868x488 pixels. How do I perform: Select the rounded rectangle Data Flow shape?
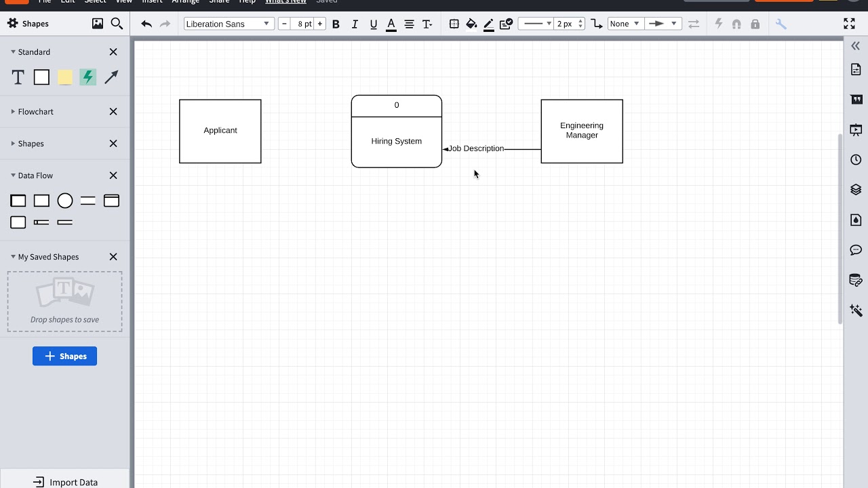coord(18,222)
